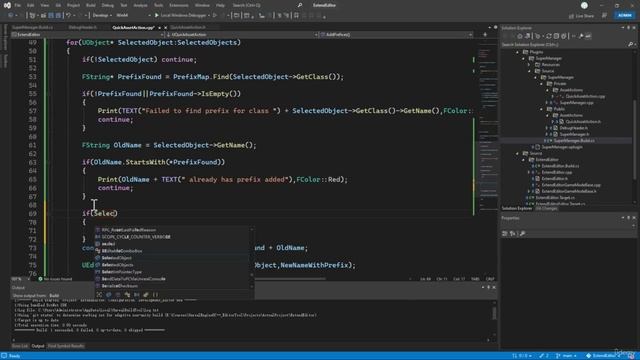Open AddPrefixes() member dropdown
The width and height of the screenshot is (640, 360).
[x=396, y=35]
